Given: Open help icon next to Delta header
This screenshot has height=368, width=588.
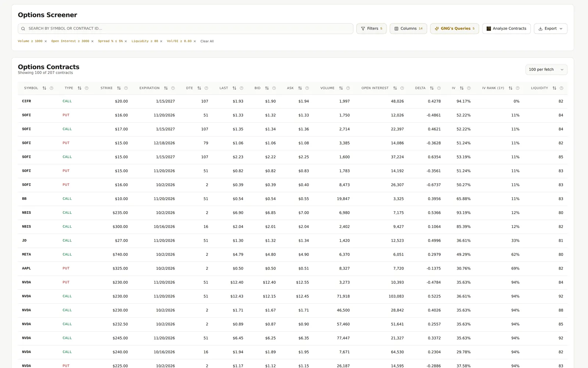Looking at the screenshot, I should point(439,88).
